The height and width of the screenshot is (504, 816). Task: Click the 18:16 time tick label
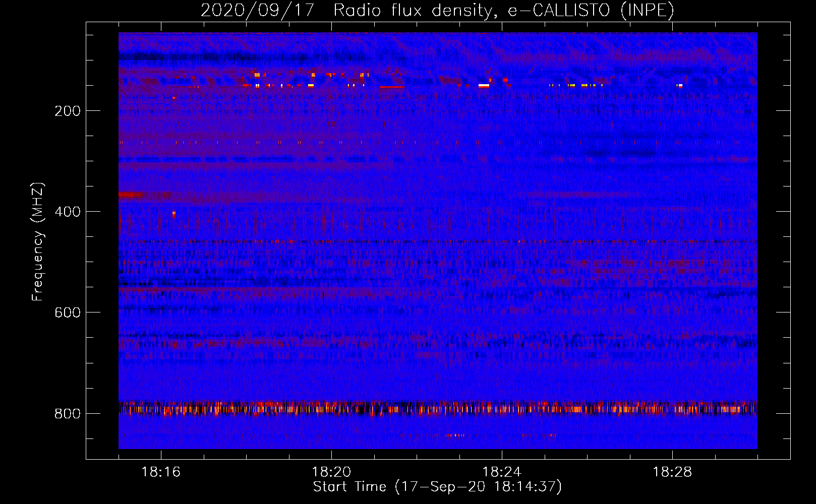click(x=161, y=472)
